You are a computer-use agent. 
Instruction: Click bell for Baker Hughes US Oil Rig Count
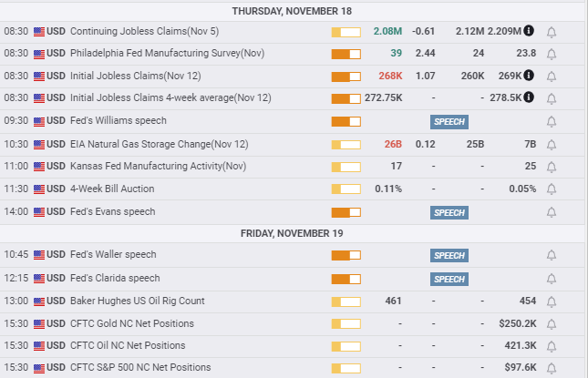click(552, 301)
